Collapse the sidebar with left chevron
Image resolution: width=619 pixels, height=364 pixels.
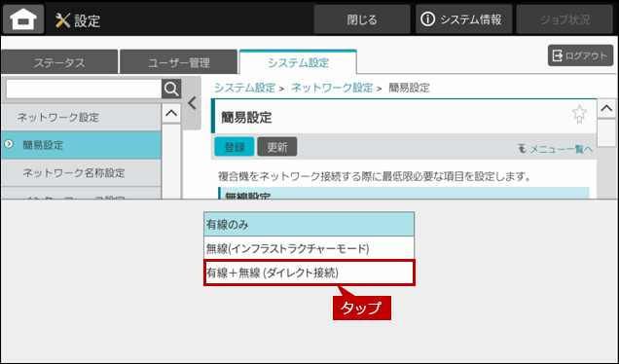(193, 103)
